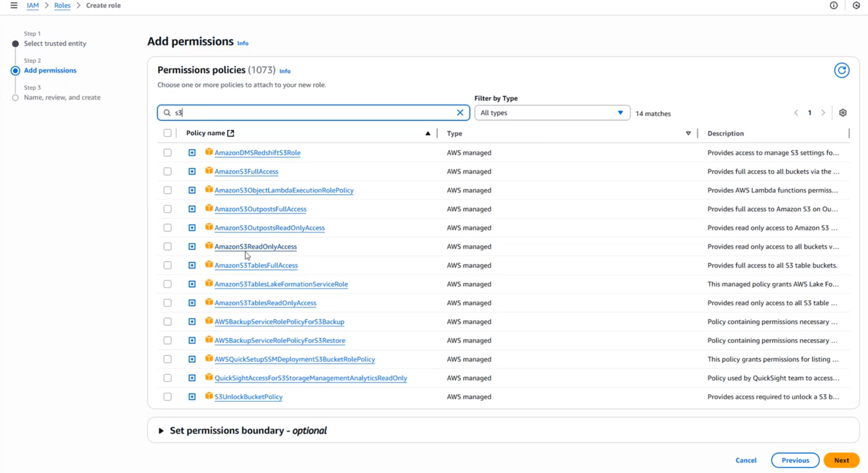Open Roles breadcrumb link

pyautogui.click(x=62, y=5)
